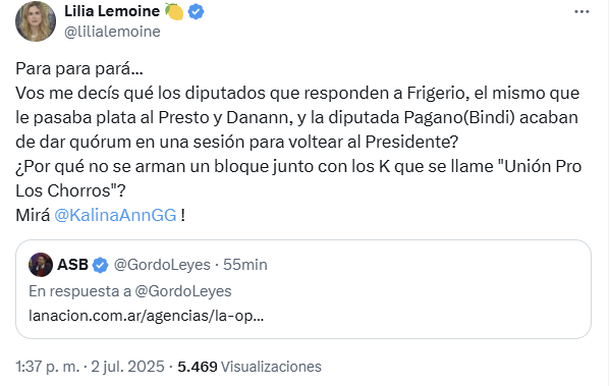The width and height of the screenshot is (610, 386).
Task: Click the lemon emoji beside Lilia Lemoine
Action: [x=174, y=11]
